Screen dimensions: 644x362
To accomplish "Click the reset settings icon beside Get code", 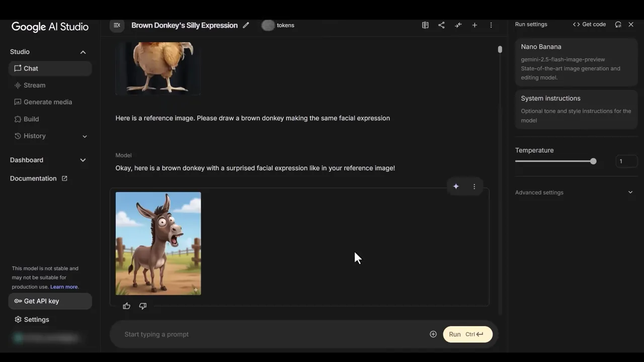I will pos(618,24).
